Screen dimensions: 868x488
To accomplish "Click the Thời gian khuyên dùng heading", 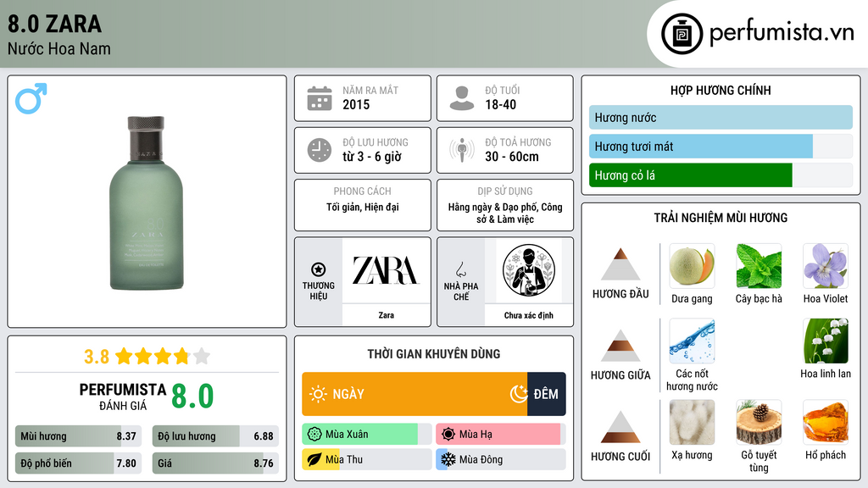I will pyautogui.click(x=433, y=353).
